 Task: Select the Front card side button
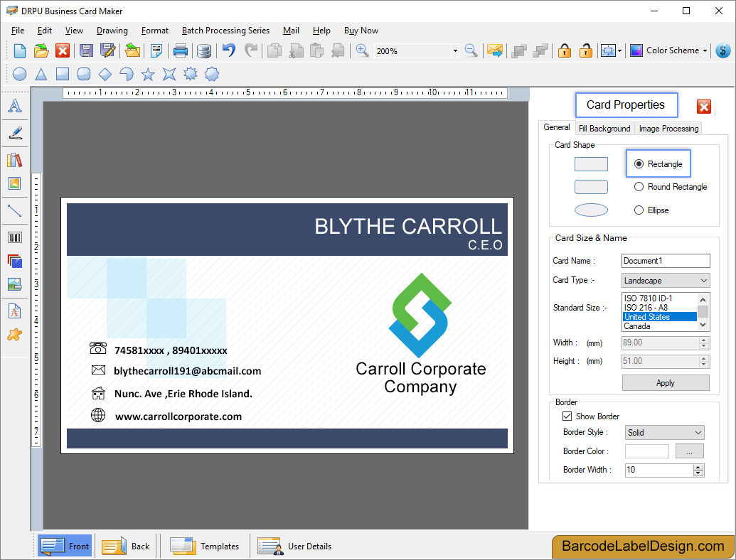click(x=65, y=546)
